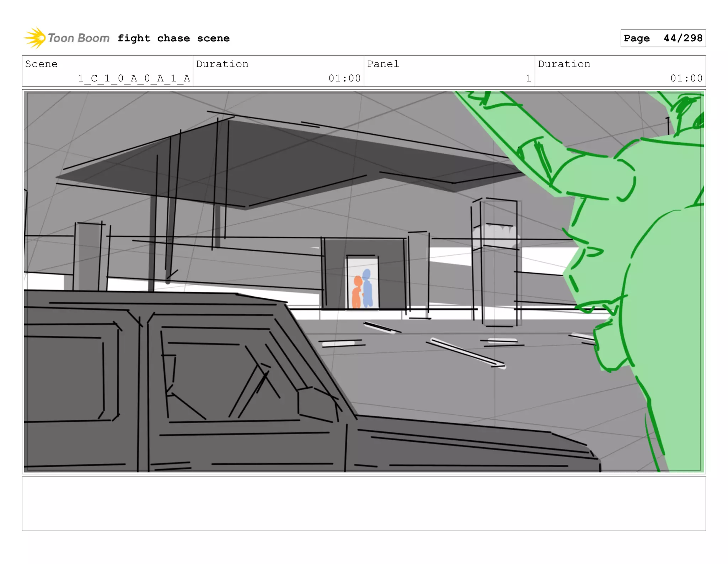Click the Page 44/298 indicator box
Viewport: 728px width, 564px height.
pyautogui.click(x=663, y=38)
